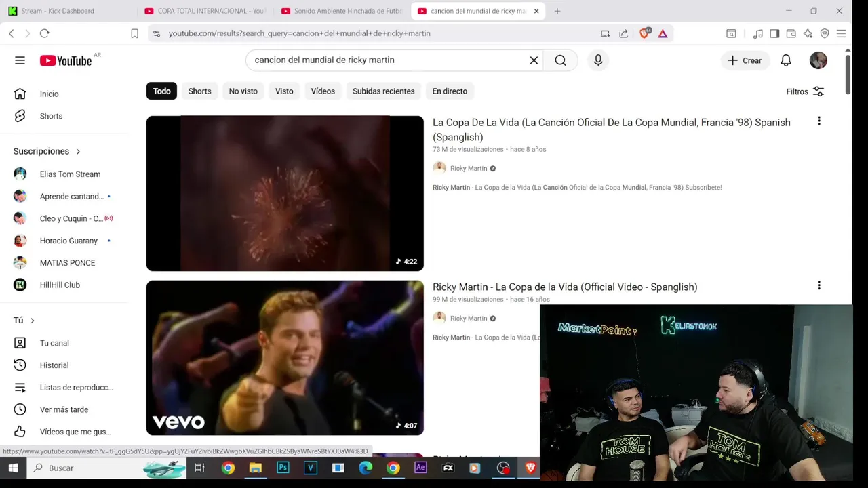
Task: Select the Visto filter chip
Action: (284, 91)
